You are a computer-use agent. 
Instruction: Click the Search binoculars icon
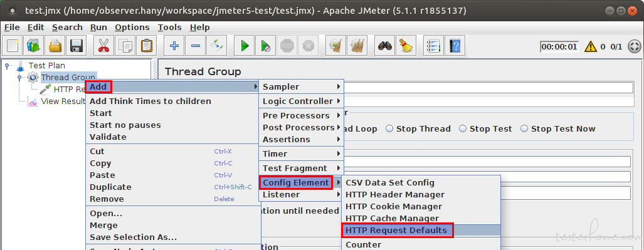[x=385, y=46]
